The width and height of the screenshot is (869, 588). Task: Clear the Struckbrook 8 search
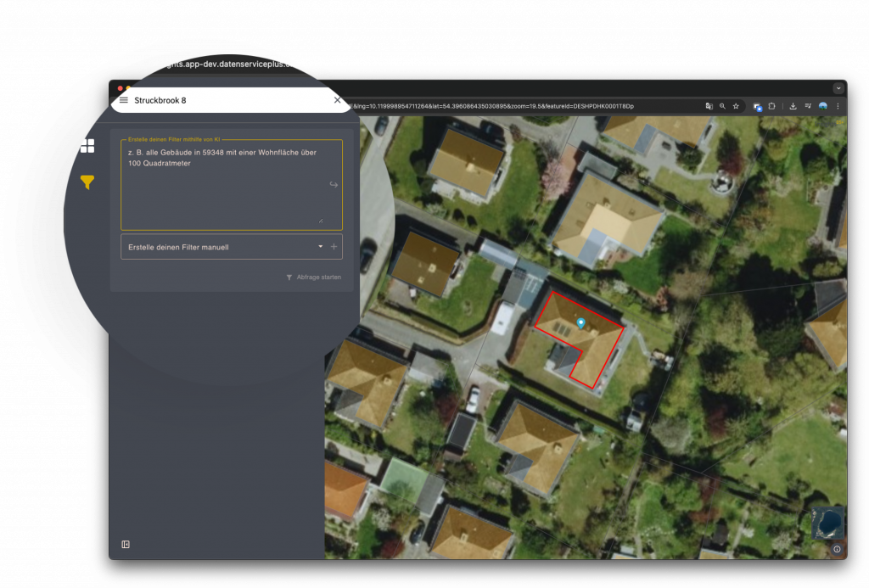point(337,100)
